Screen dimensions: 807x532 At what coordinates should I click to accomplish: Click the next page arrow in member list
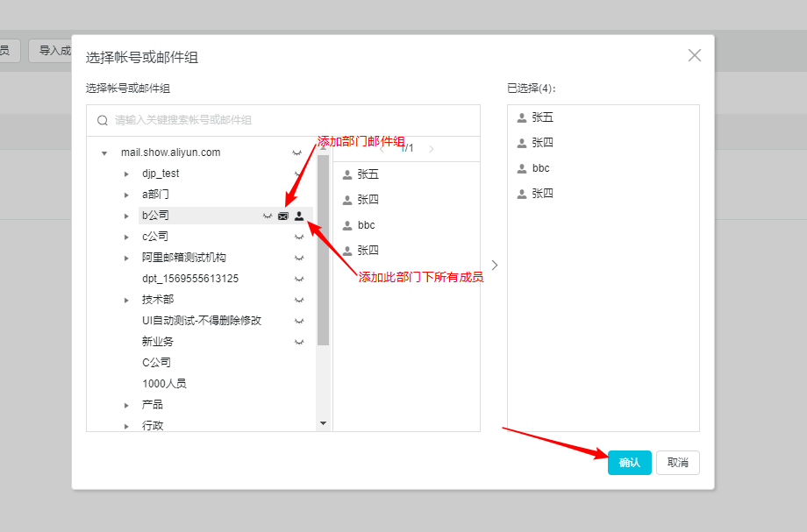[431, 149]
